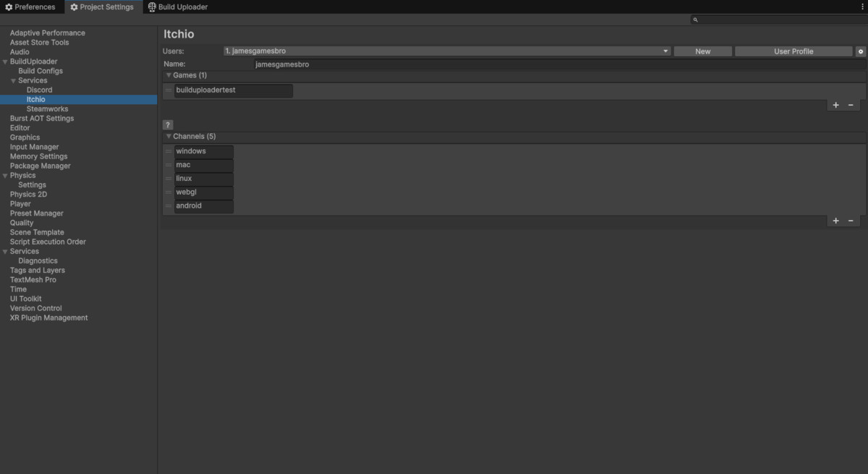The height and width of the screenshot is (474, 868).
Task: Click the remove '−' icon under Channels list
Action: click(x=850, y=220)
